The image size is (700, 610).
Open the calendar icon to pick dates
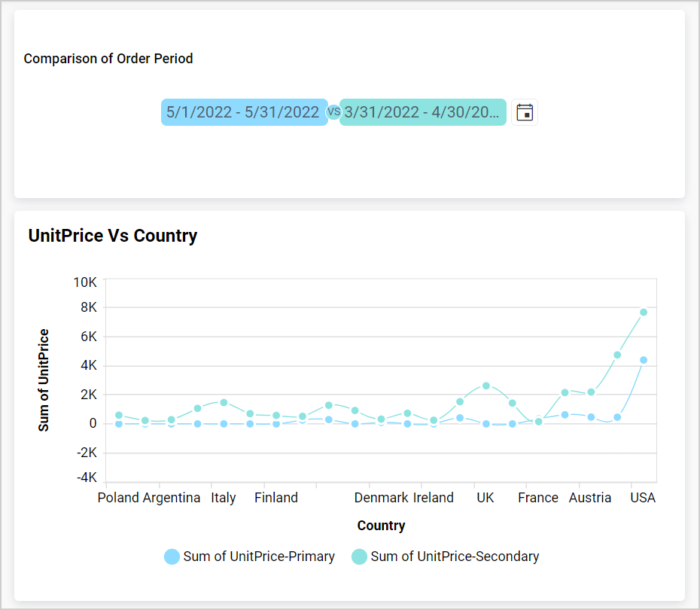tap(525, 111)
